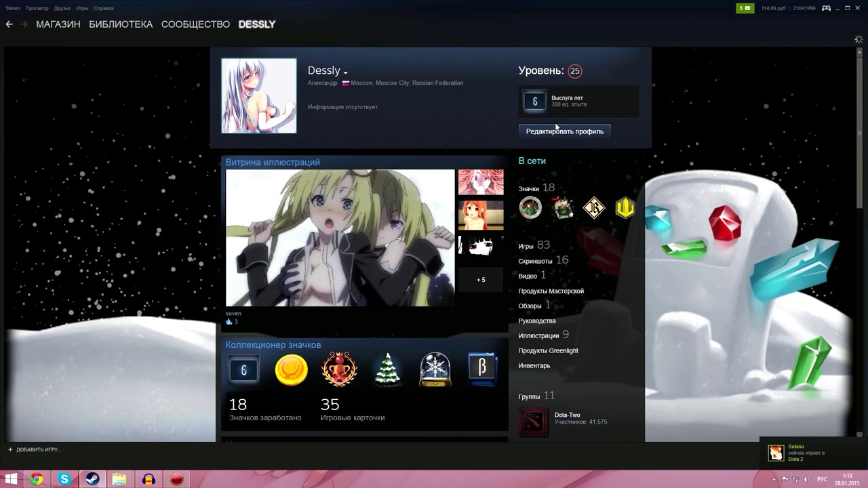Open the Игры menu
Image resolution: width=868 pixels, height=488 pixels.
82,8
